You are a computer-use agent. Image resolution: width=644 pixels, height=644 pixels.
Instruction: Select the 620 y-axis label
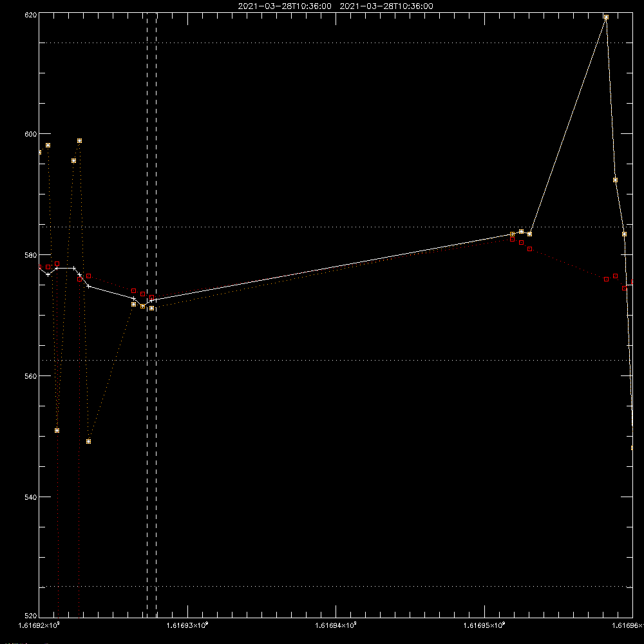coord(31,15)
